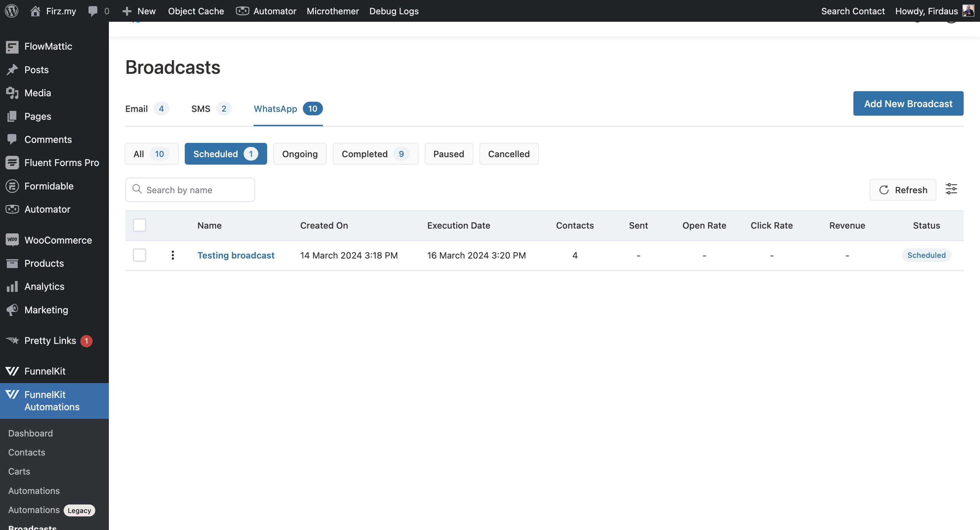Click the user avatar next to Howdy, Firdaus

point(968,11)
